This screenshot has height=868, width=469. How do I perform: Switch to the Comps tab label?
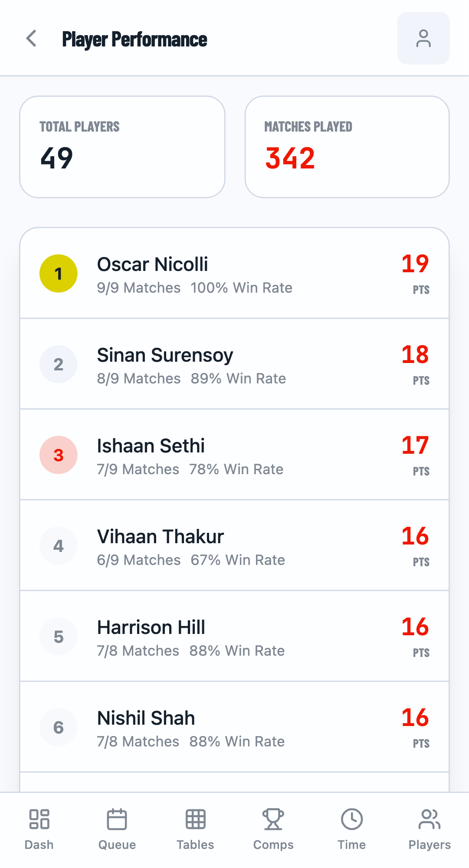273,845
